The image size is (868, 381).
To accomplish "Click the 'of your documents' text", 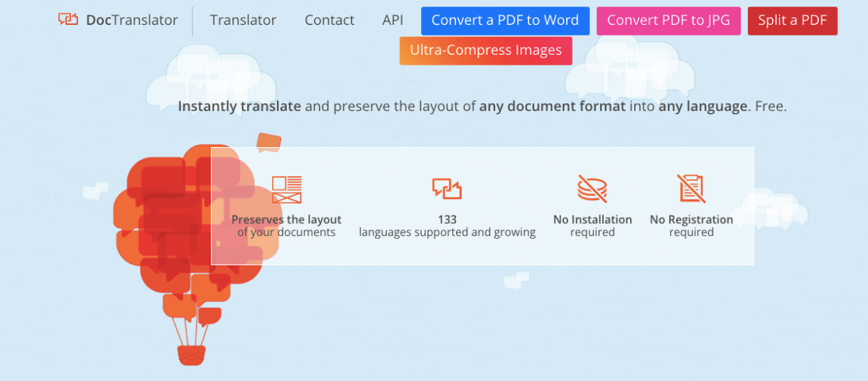I will point(286,232).
